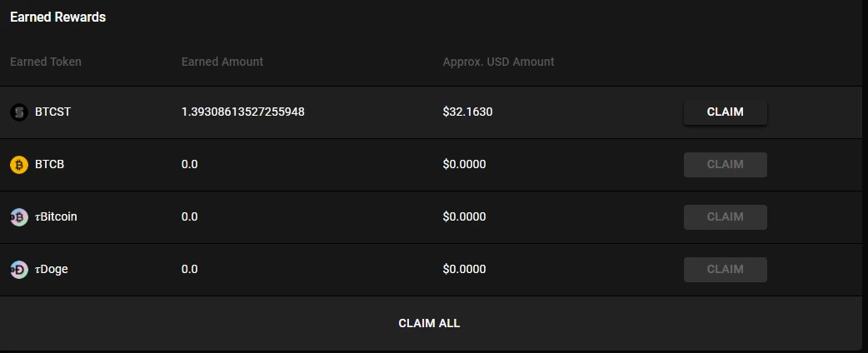Click the orange BTCB bitcoin icon

(x=19, y=165)
